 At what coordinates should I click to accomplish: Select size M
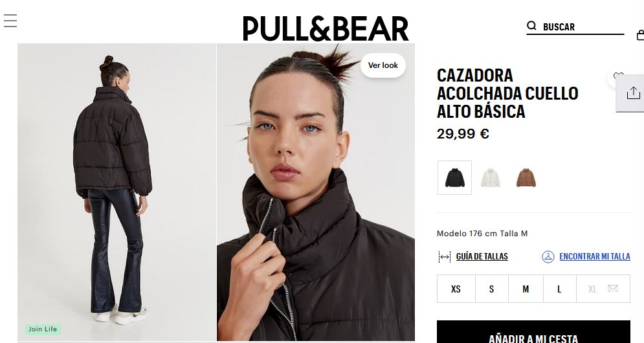pyautogui.click(x=526, y=289)
